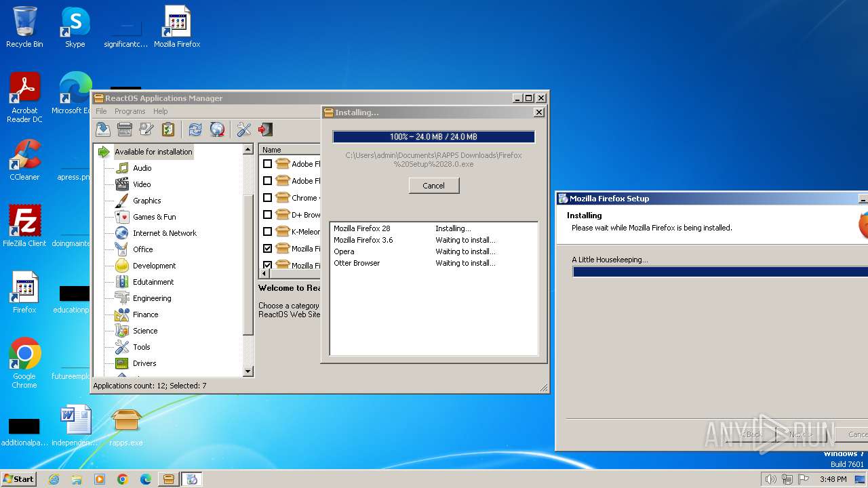Click the Modify toolbar icon

(146, 129)
